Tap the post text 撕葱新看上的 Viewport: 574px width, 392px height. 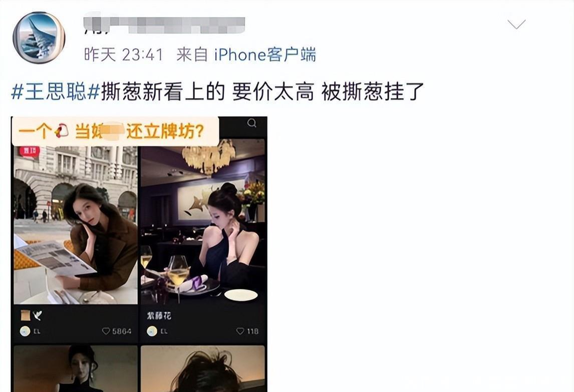163,92
